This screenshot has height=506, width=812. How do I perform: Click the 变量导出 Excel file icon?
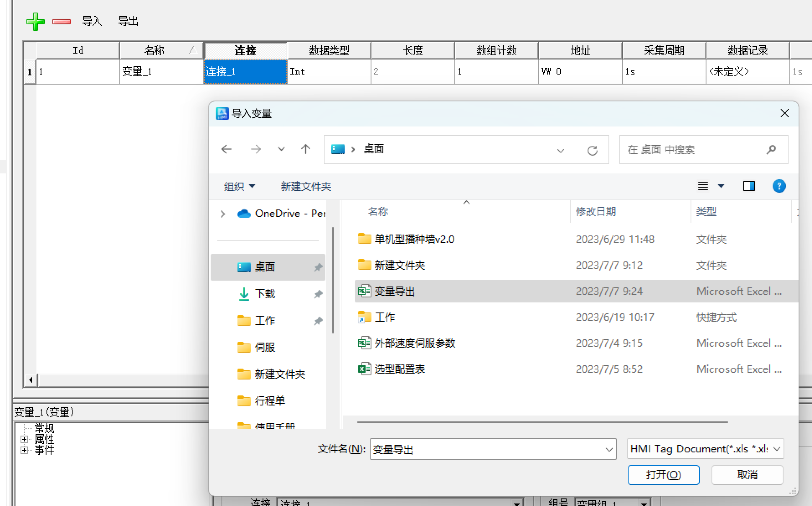364,291
